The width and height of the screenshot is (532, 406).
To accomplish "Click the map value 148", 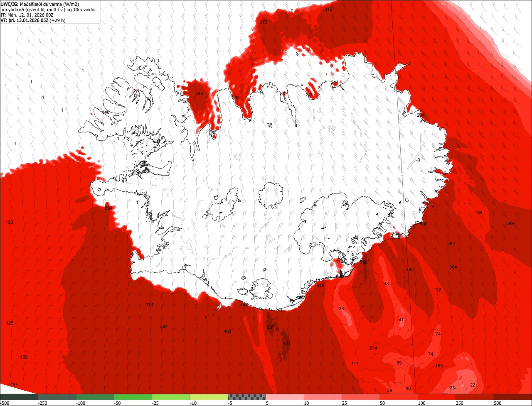I will point(106,112).
